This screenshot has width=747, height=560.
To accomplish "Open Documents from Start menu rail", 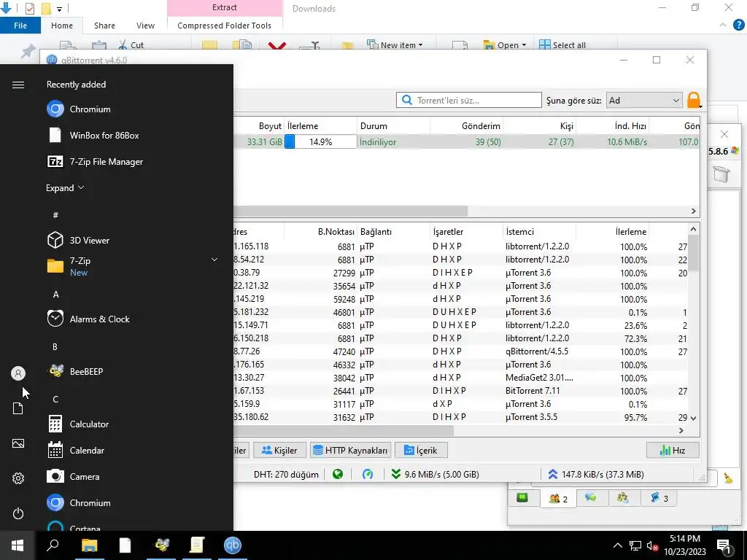I will click(18, 408).
